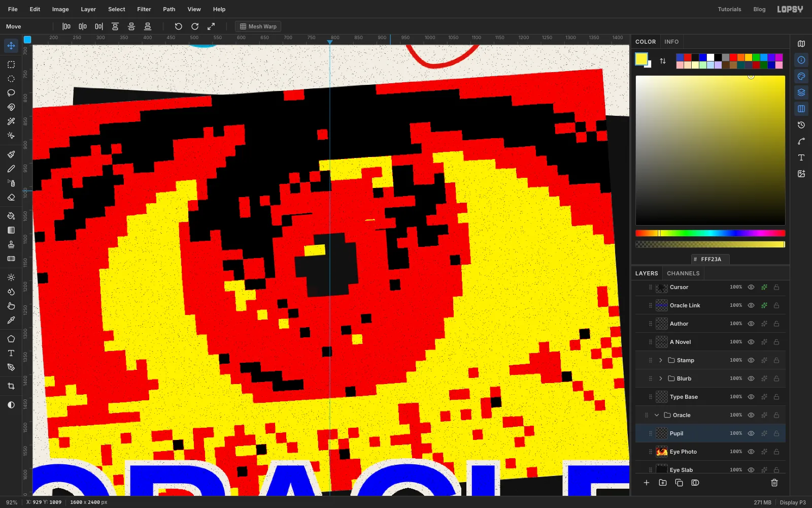Toggle visibility of Author layer
The width and height of the screenshot is (812, 508).
(751, 324)
